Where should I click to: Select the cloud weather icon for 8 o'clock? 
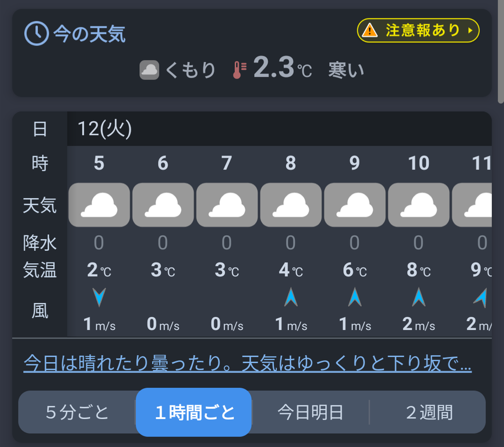pyautogui.click(x=291, y=205)
